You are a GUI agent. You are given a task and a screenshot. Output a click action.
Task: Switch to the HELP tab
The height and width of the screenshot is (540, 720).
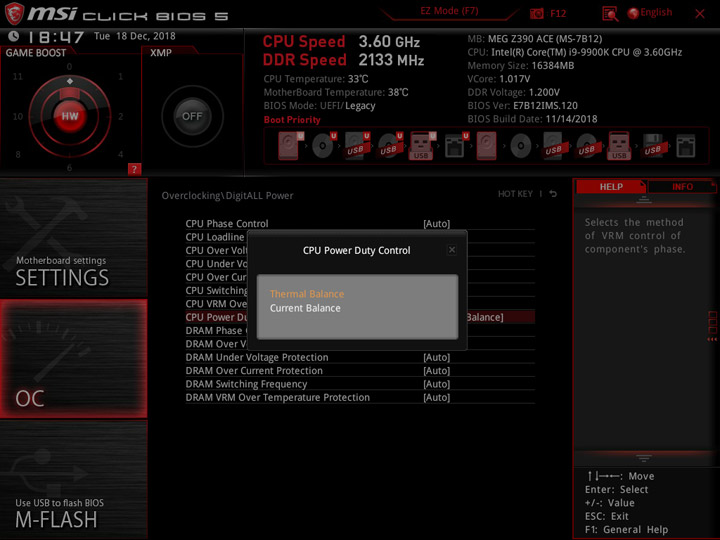coord(611,186)
